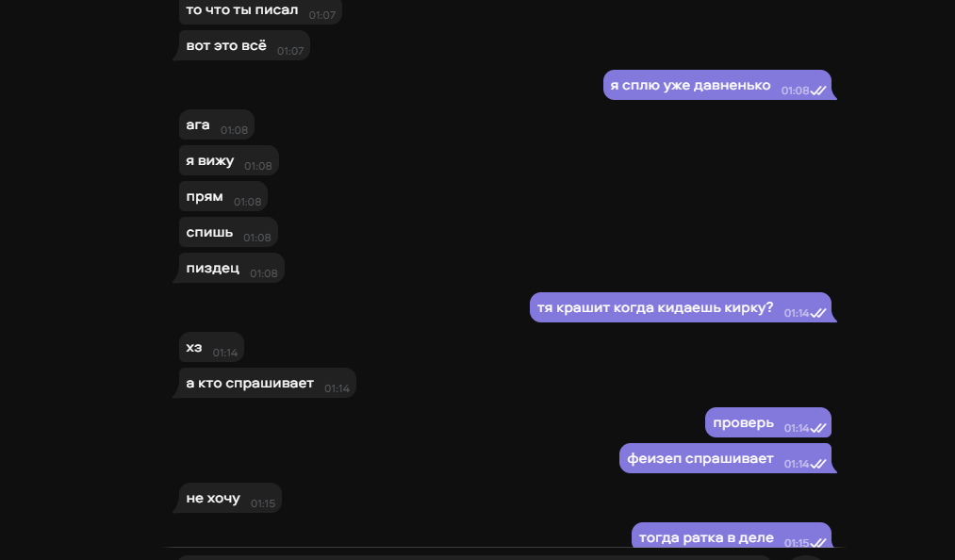The height and width of the screenshot is (560, 955).
Task: Click the 01:15 timestamp on 'не хочу'
Action: pos(263,504)
